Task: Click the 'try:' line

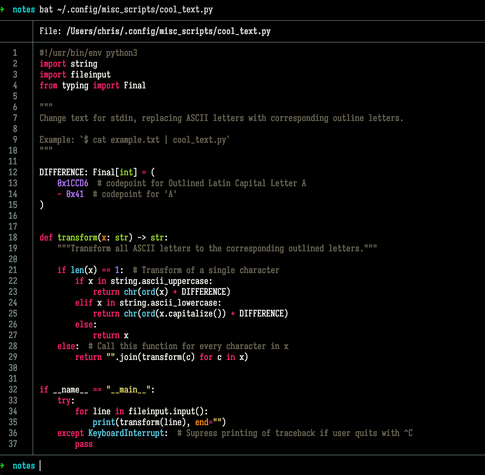Action: (x=66, y=400)
